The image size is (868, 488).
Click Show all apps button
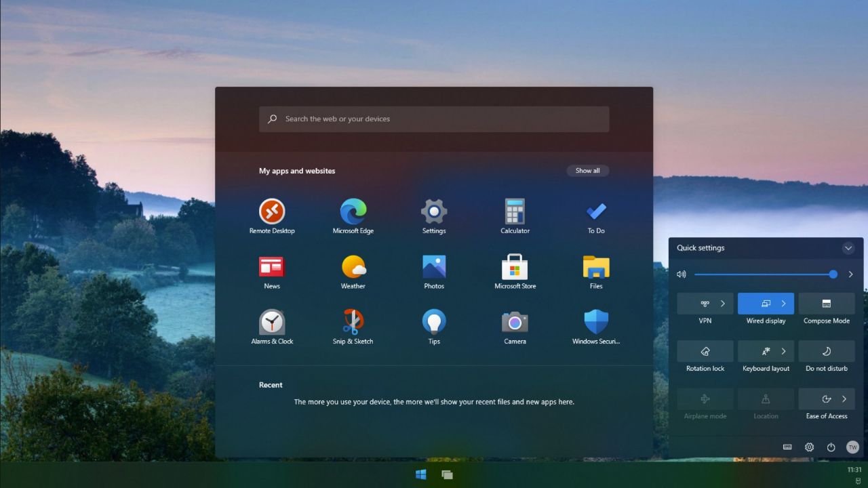[x=588, y=171]
